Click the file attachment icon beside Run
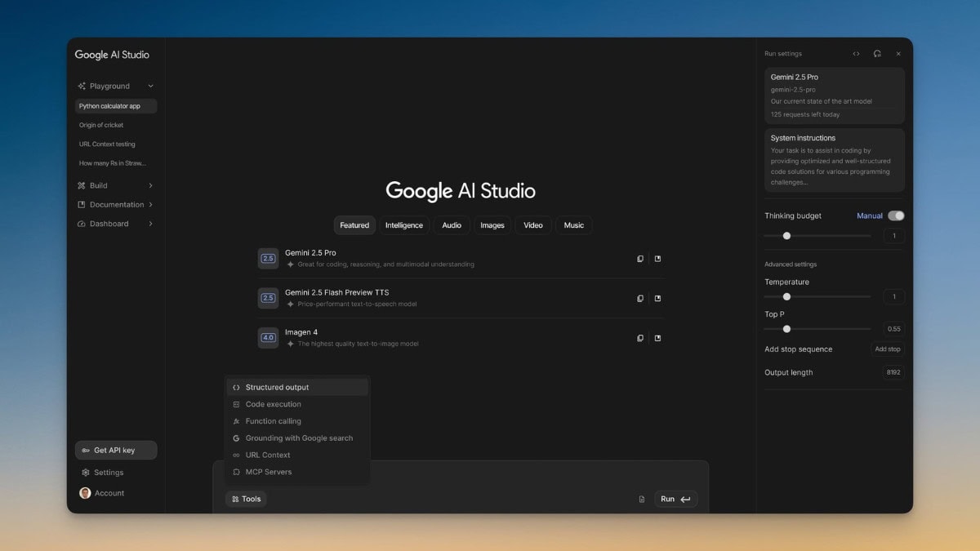This screenshot has height=551, width=980. point(642,500)
